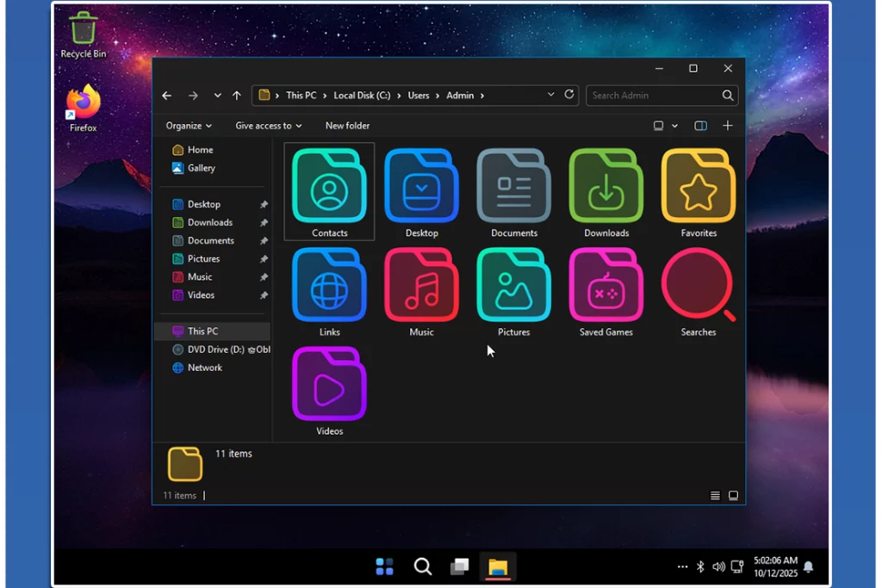Click the New folder button
The height and width of the screenshot is (588, 882).
[x=347, y=126]
